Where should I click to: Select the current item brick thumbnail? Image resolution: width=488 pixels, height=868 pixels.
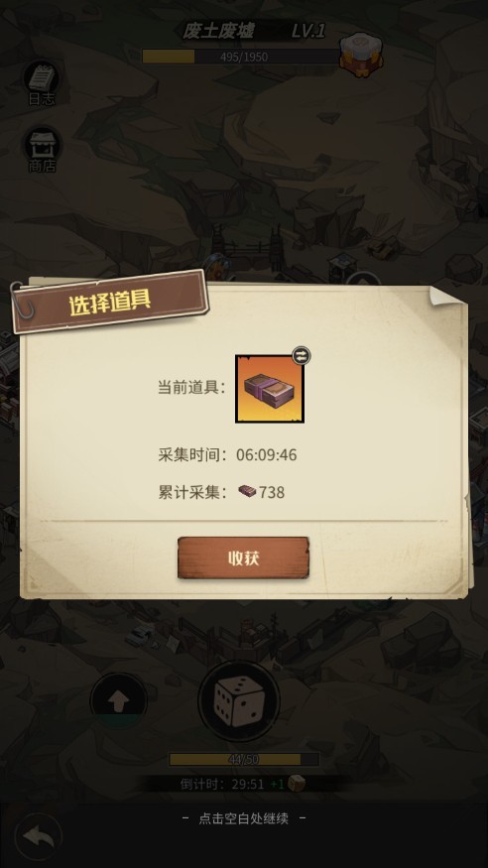tap(270, 389)
